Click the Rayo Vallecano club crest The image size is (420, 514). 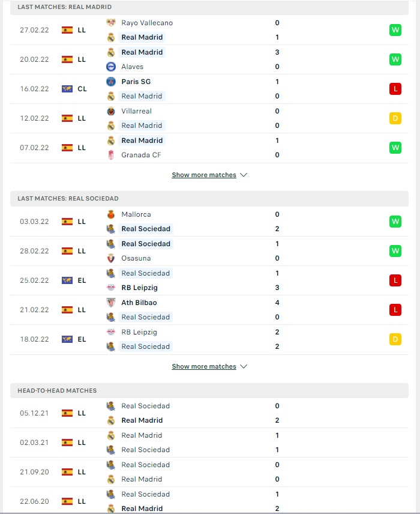click(x=111, y=23)
